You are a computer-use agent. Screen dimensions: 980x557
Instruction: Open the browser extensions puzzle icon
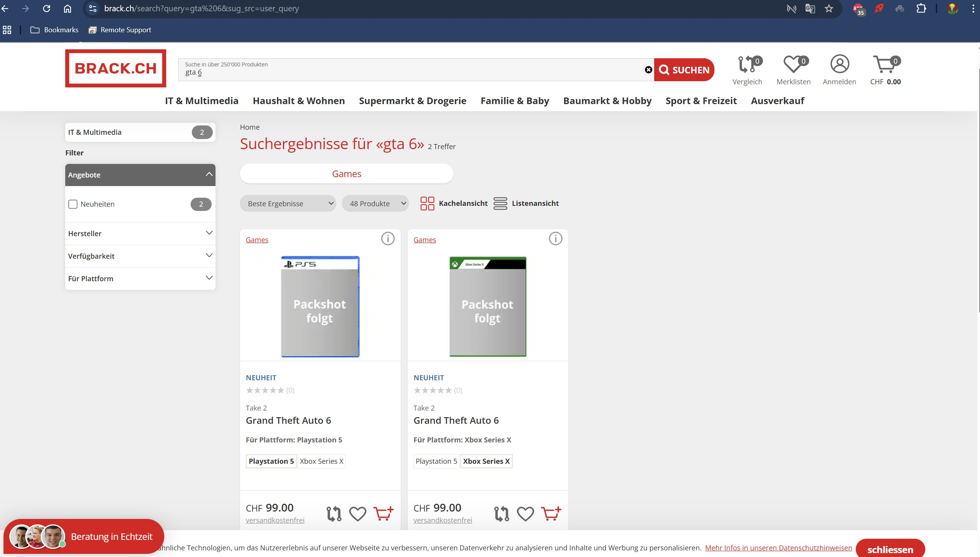921,9
